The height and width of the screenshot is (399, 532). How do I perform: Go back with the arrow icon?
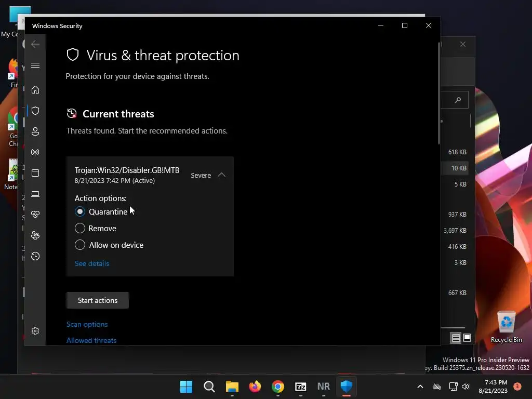(35, 44)
